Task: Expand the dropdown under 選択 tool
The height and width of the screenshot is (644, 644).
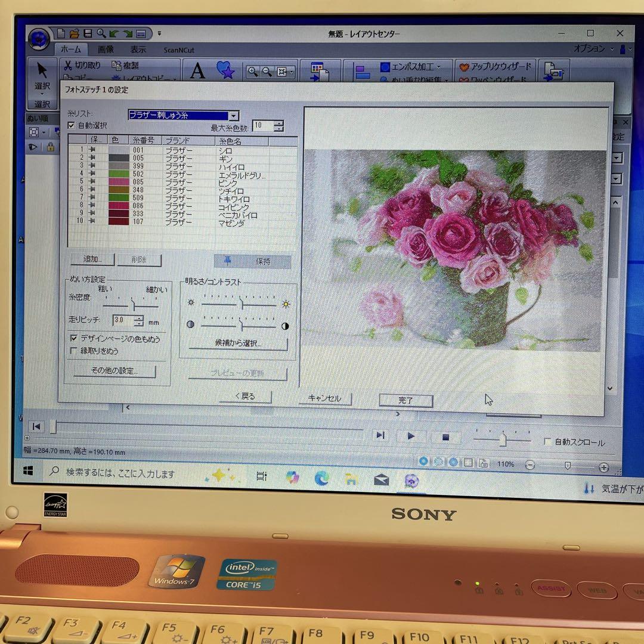Action: pyautogui.click(x=42, y=94)
